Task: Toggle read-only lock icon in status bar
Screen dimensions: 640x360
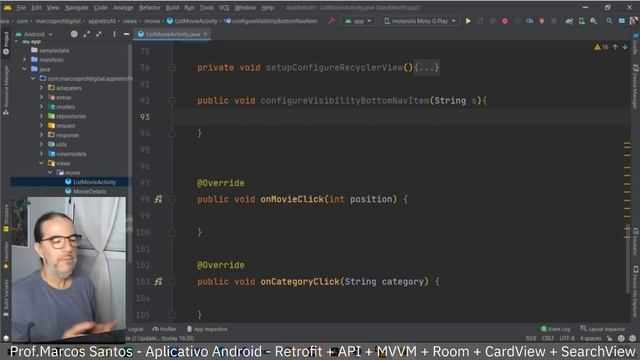Action: pos(609,338)
